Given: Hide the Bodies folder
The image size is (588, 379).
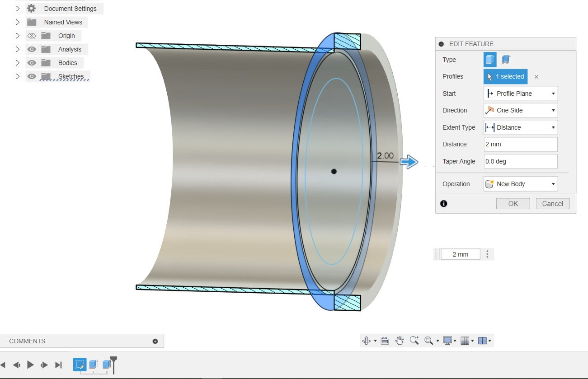Looking at the screenshot, I should (x=31, y=63).
